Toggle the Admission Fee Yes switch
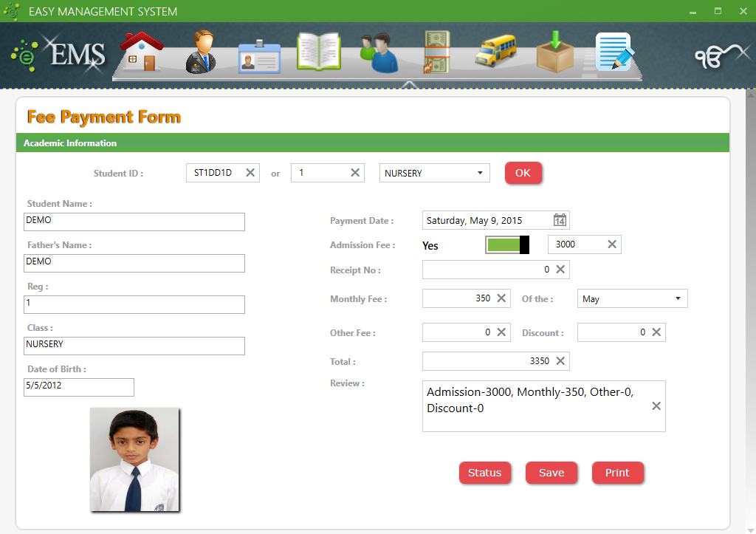This screenshot has width=756, height=534. [507, 245]
